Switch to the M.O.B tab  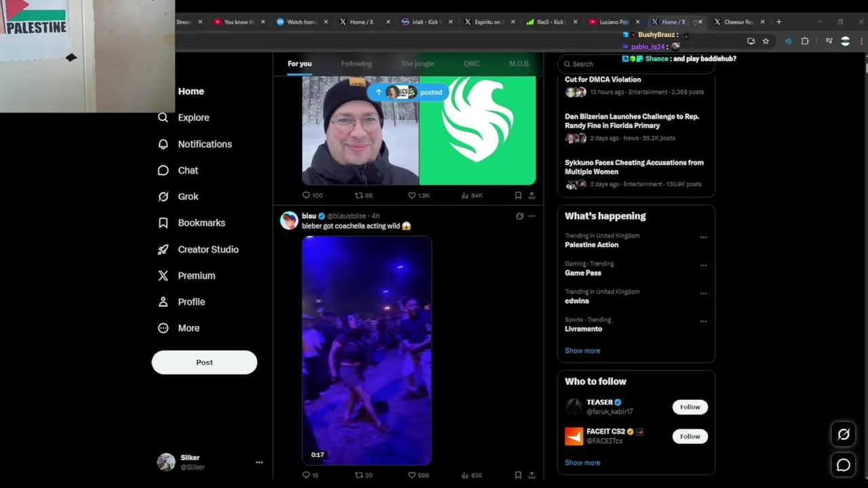pyautogui.click(x=519, y=64)
